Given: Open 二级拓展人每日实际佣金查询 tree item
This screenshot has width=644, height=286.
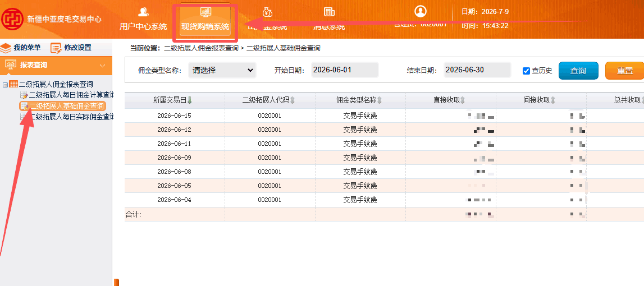Looking at the screenshot, I should tap(71, 117).
